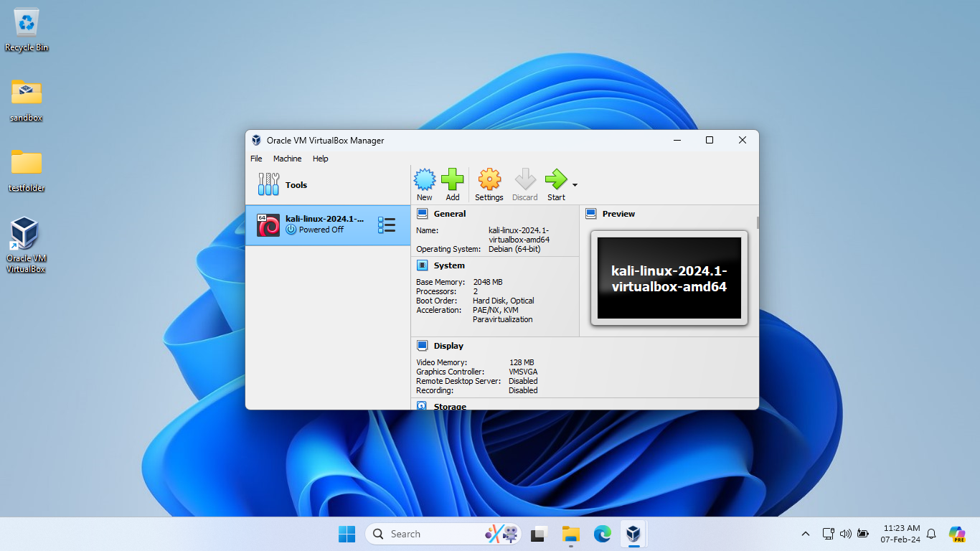The image size is (980, 551).
Task: Click the greyed Discard arrow icon
Action: [x=525, y=179]
